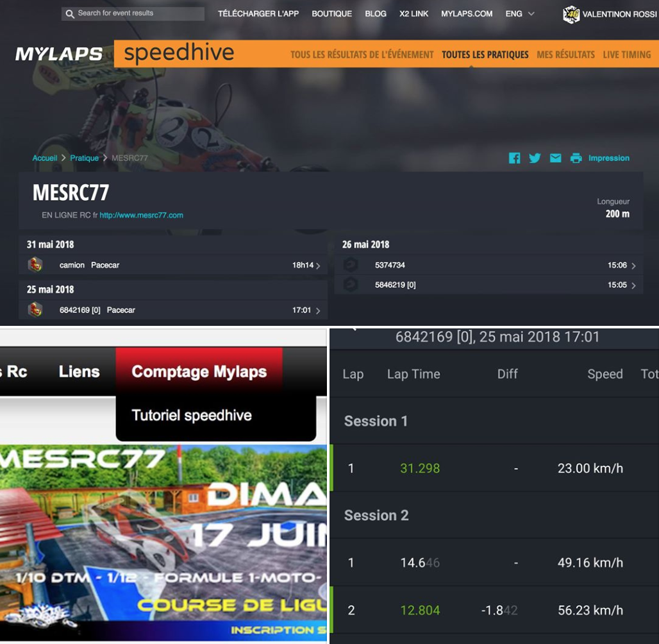Click the 49.16 km/h speed value
Image resolution: width=659 pixels, height=644 pixels.
click(x=590, y=563)
